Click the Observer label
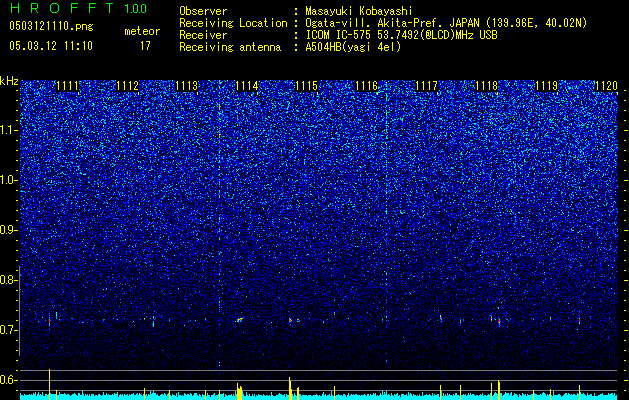This screenshot has width=629, height=400. pos(203,11)
